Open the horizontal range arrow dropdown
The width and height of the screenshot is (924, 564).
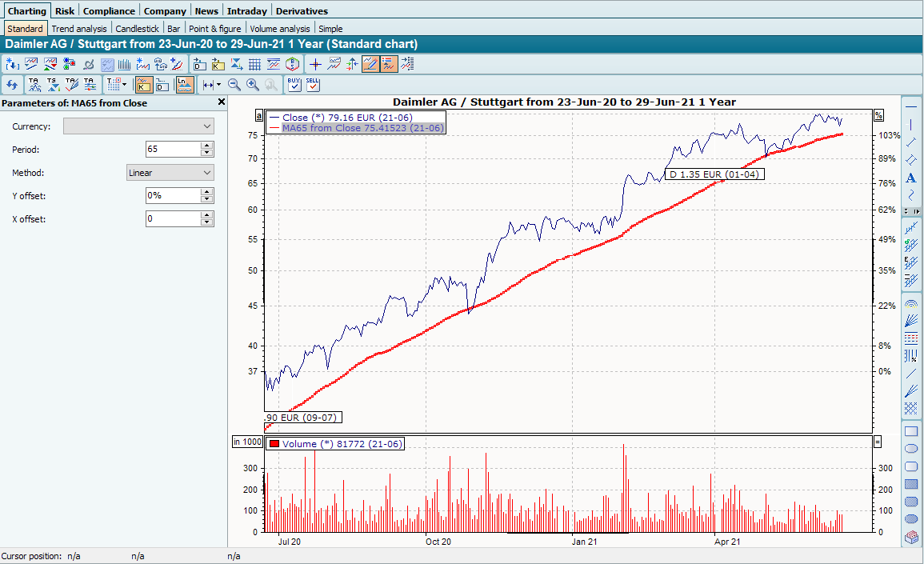pos(210,84)
